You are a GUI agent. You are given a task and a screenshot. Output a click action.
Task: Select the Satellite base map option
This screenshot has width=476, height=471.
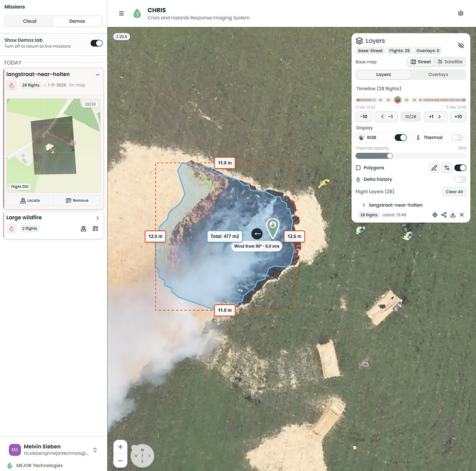(450, 62)
